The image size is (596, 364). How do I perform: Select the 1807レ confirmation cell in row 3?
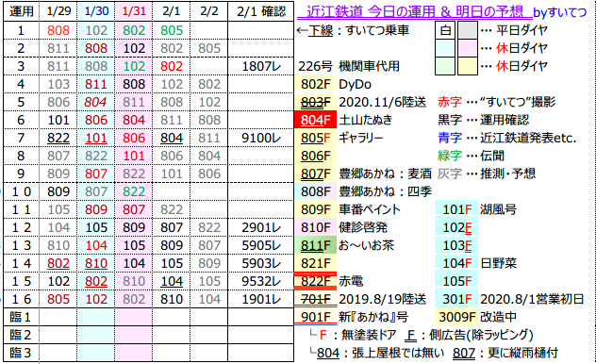pyautogui.click(x=260, y=67)
